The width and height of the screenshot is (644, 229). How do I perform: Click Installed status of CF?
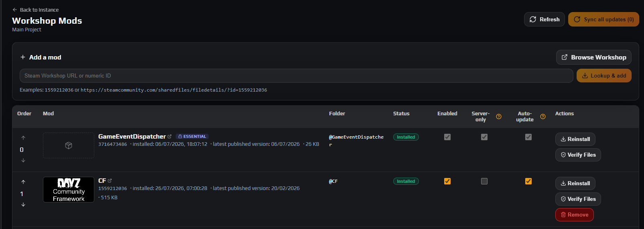point(406,181)
